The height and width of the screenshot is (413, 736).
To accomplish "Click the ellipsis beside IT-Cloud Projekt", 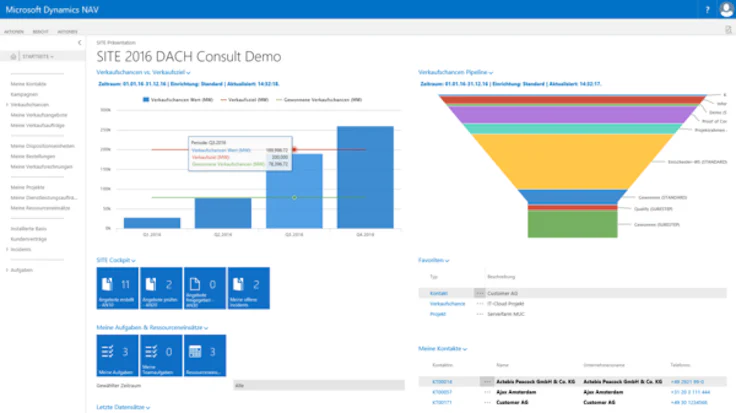I will pyautogui.click(x=479, y=304).
